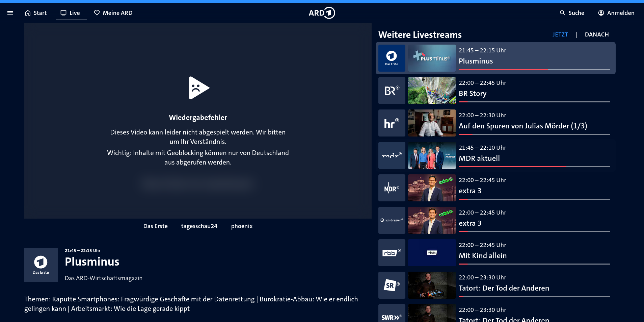Open the radiobremen extra 3 thumbnail
Screen dimensions: 644x322
click(432, 220)
